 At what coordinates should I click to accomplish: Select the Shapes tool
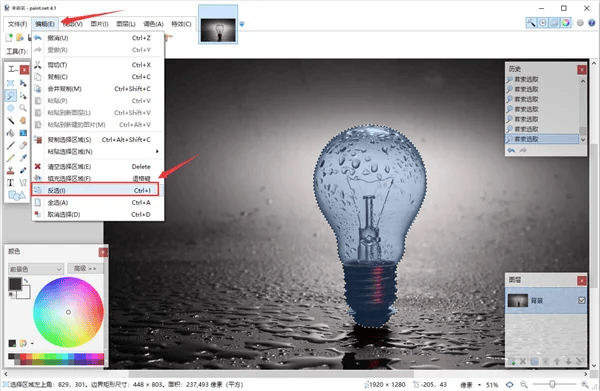pos(16,196)
